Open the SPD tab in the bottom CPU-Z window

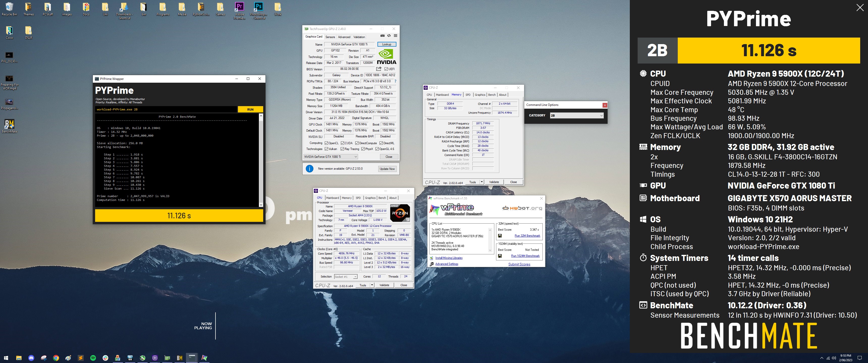pos(358,198)
